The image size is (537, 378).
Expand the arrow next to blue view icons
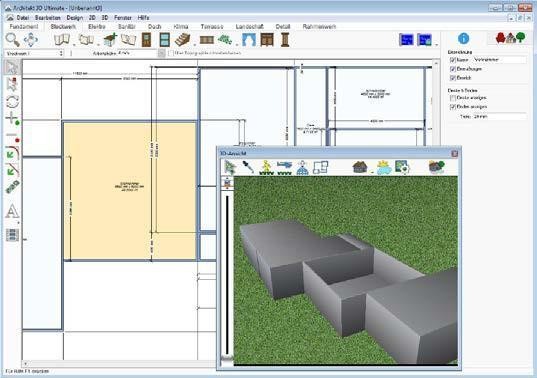[x=436, y=45]
